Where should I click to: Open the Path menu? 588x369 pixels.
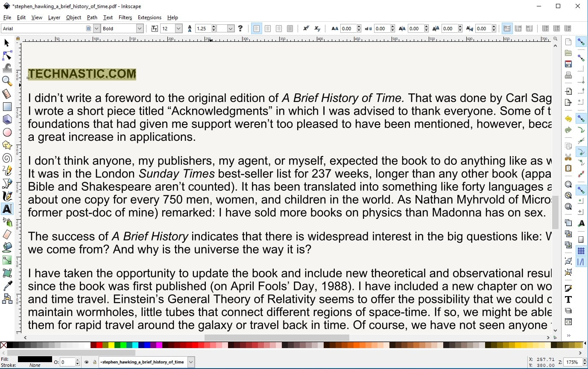click(92, 17)
